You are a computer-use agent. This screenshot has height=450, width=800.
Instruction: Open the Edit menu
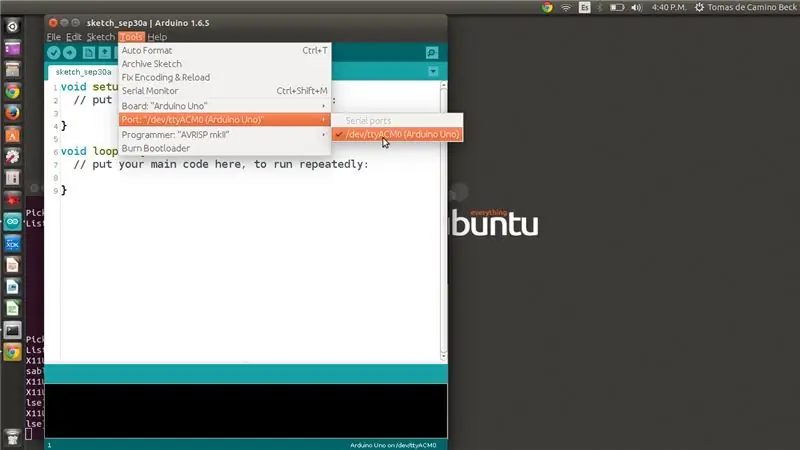(73, 37)
